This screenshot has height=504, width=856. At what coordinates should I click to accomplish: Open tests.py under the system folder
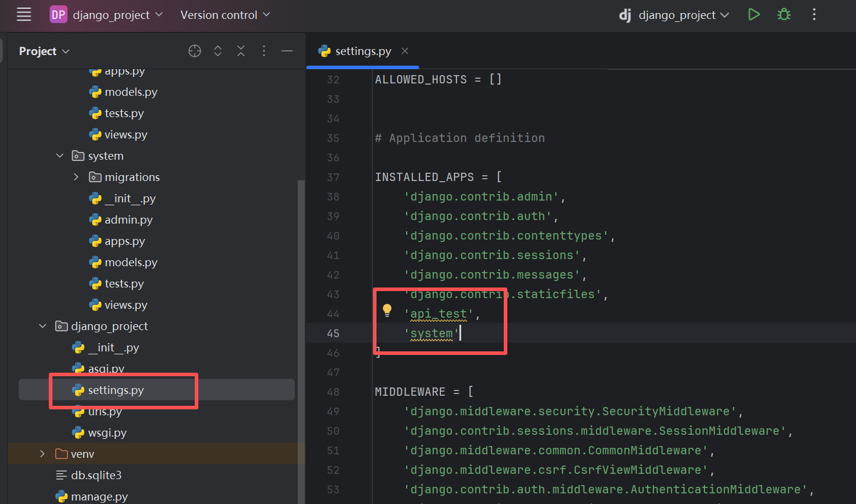[124, 283]
